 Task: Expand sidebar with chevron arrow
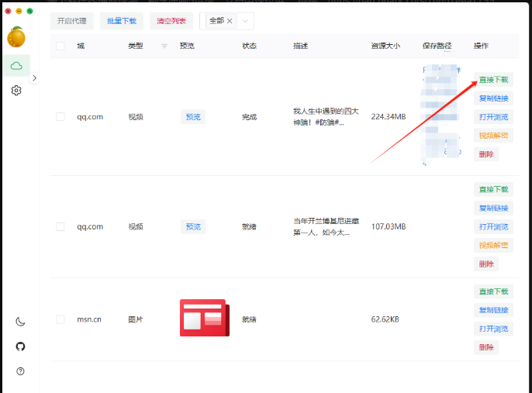pos(34,78)
